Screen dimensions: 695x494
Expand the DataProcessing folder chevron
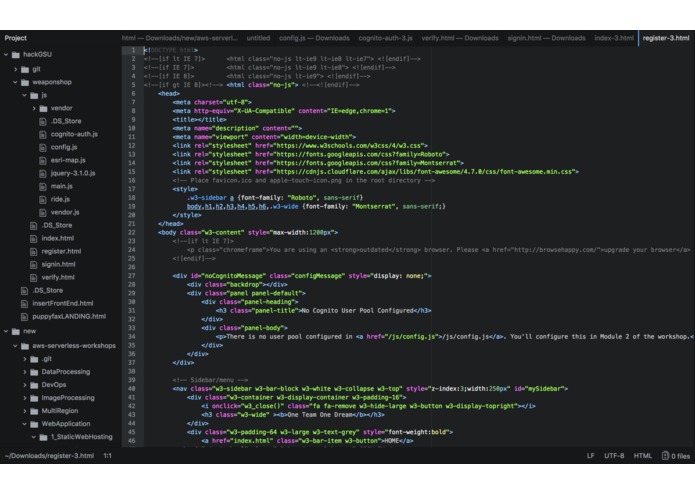click(25, 372)
